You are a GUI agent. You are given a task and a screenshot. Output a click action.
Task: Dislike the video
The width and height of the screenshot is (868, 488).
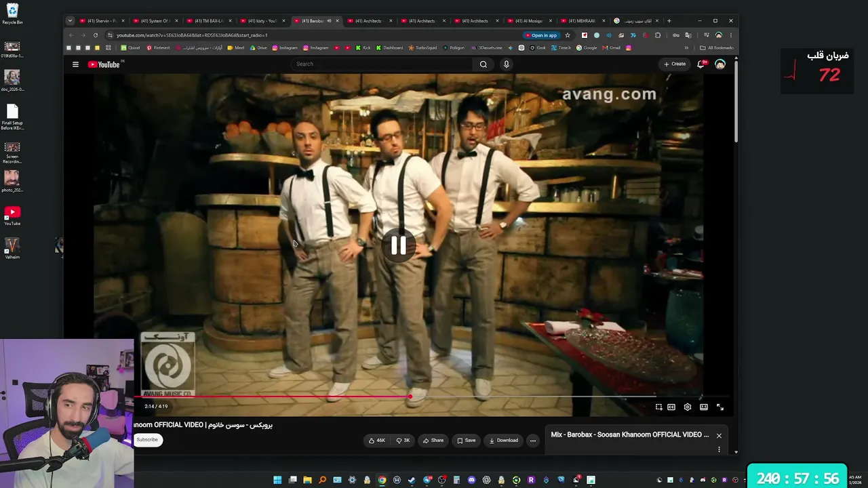pos(403,441)
